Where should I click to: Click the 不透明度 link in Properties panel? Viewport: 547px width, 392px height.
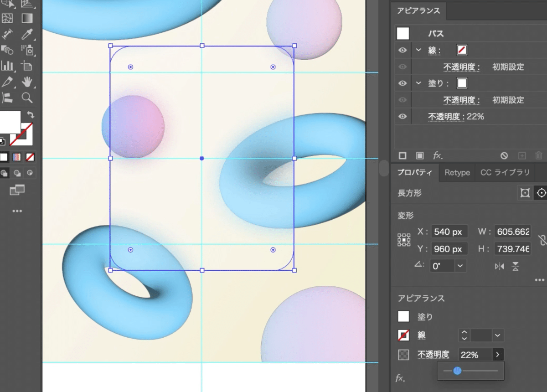pyautogui.click(x=433, y=355)
